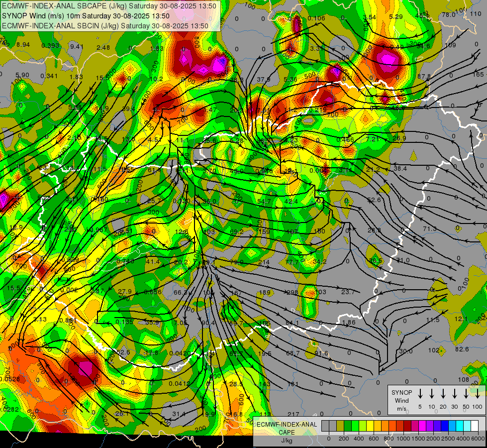Click the wind arrow labeled 5 m/s

[420, 394]
